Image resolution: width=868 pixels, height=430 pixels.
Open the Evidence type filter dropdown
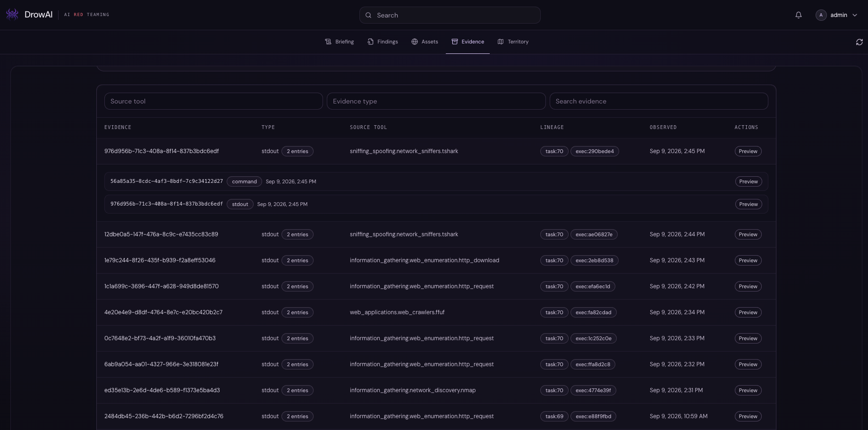tap(436, 101)
